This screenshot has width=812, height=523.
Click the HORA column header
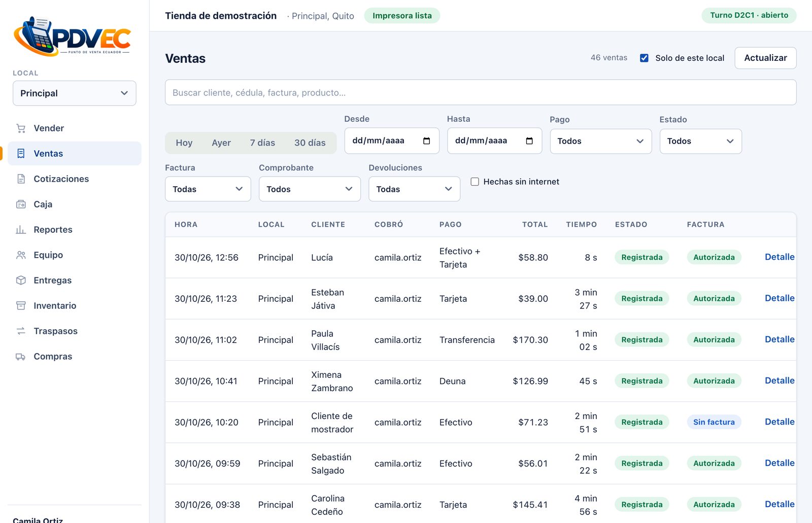186,224
